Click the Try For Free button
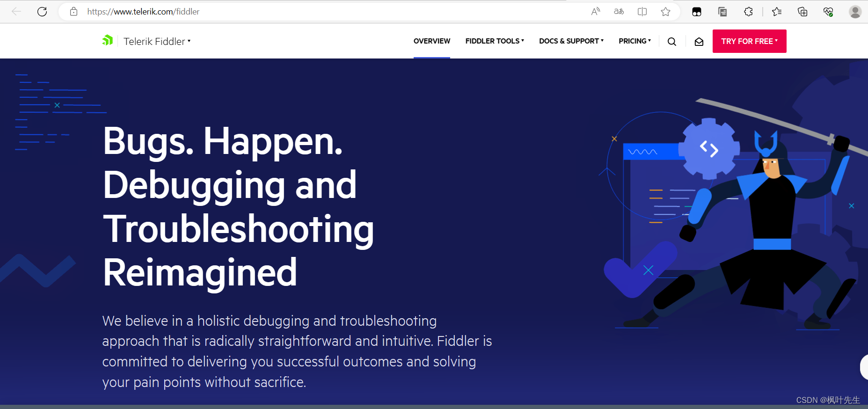The image size is (868, 409). [x=750, y=41]
